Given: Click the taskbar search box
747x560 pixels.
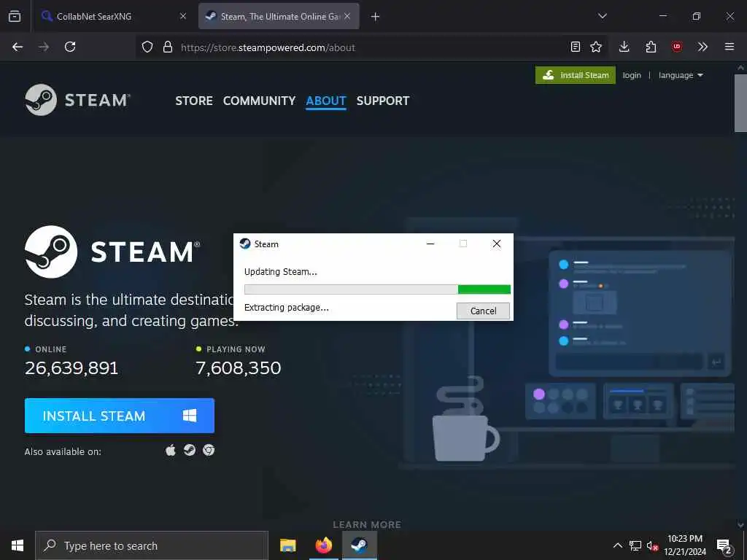Looking at the screenshot, I should click(x=152, y=545).
